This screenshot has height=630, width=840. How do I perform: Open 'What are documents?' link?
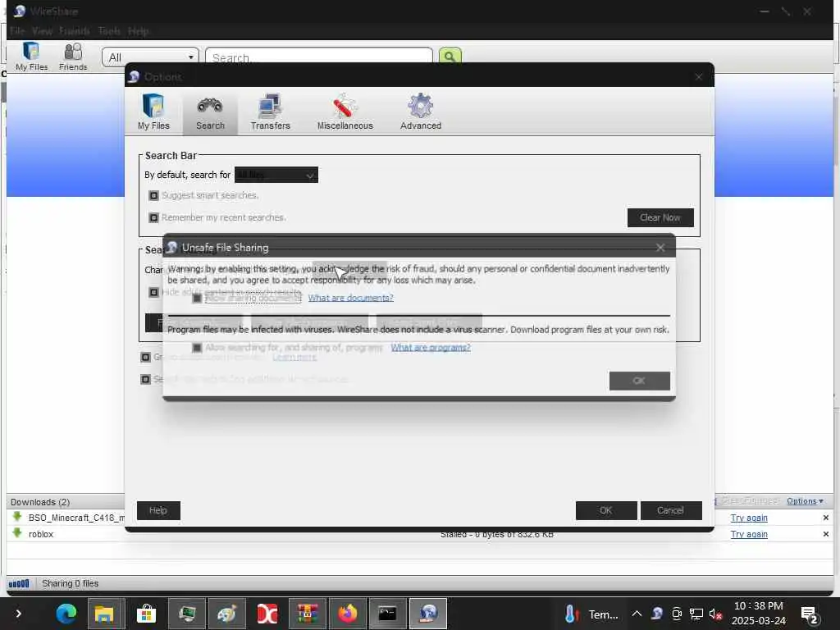coord(350,298)
